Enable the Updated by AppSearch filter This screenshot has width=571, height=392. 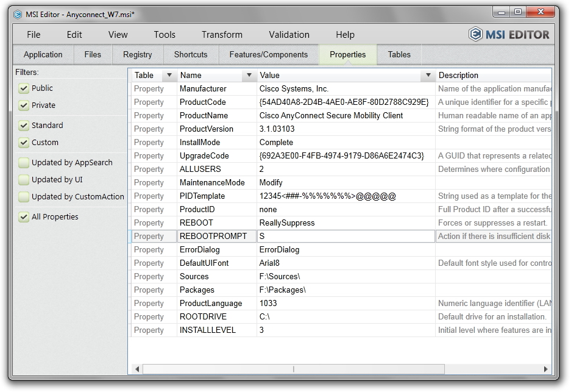click(x=24, y=163)
